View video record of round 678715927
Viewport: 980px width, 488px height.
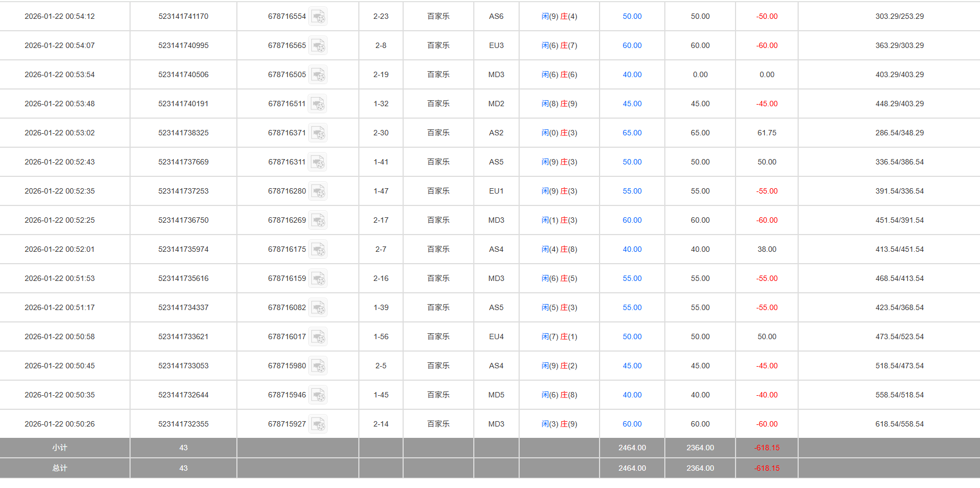coord(318,424)
